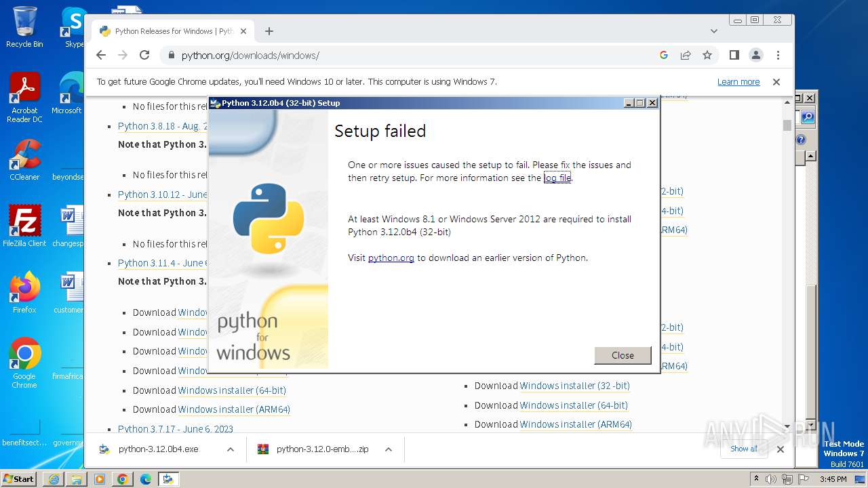Download left-column Windows installer (64-bit)
This screenshot has width=868, height=488.
point(232,390)
